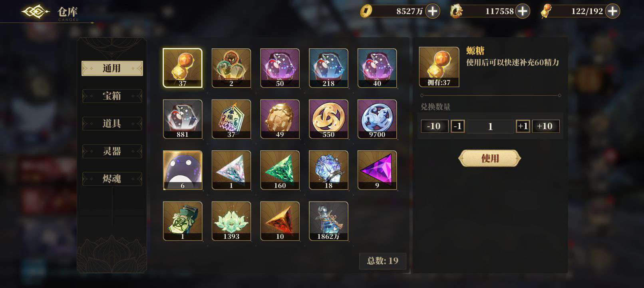644x288 pixels.
Task: Select the blue beast coin with 9700
Action: (377, 119)
